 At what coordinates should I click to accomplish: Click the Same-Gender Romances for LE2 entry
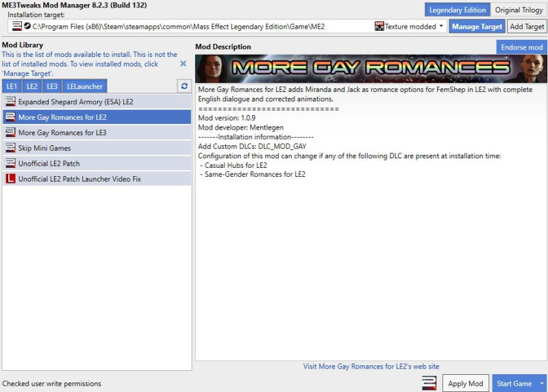tap(253, 174)
